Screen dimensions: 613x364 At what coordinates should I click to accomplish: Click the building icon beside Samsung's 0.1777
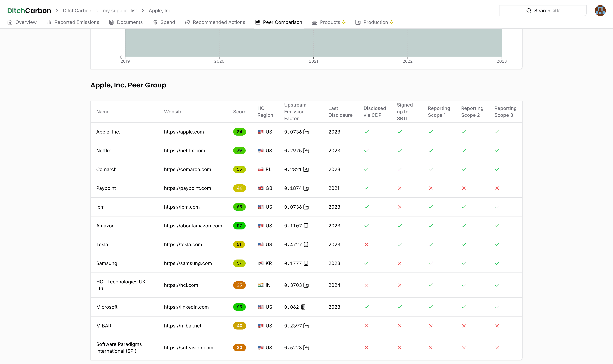point(306,263)
